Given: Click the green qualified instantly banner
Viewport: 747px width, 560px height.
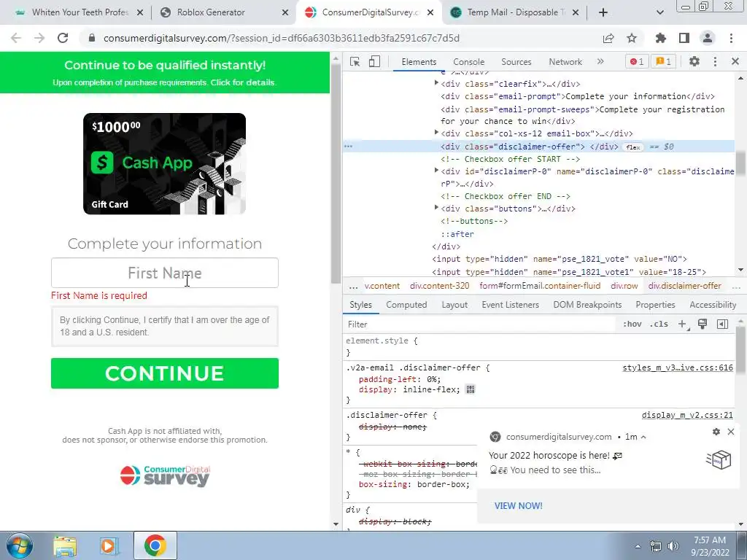Looking at the screenshot, I should click(165, 72).
